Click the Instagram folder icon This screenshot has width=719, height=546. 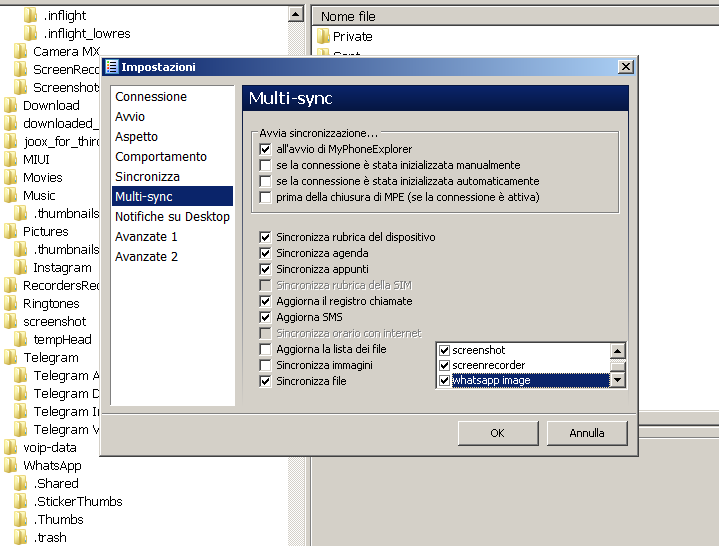click(21, 268)
